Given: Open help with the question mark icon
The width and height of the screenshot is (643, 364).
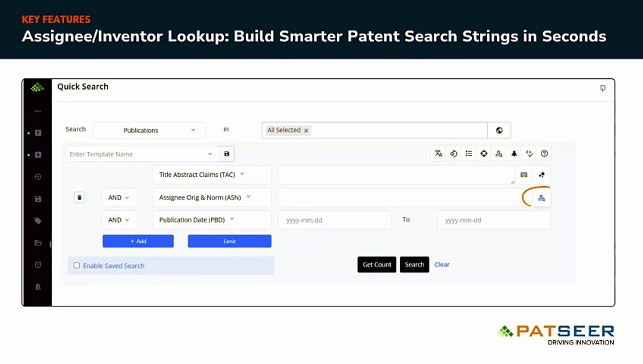Looking at the screenshot, I should (x=544, y=154).
